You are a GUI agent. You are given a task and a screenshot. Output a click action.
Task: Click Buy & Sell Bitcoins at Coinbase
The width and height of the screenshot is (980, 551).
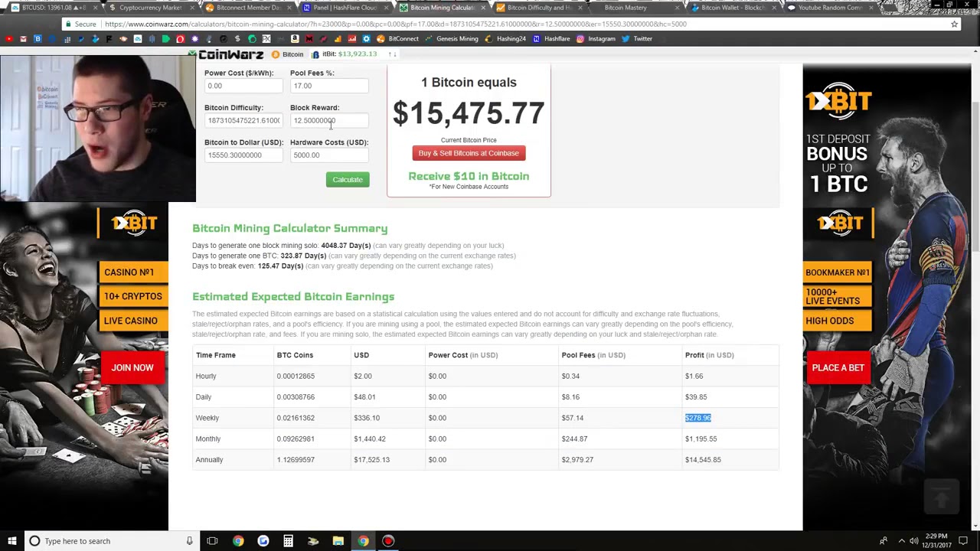pyautogui.click(x=469, y=153)
